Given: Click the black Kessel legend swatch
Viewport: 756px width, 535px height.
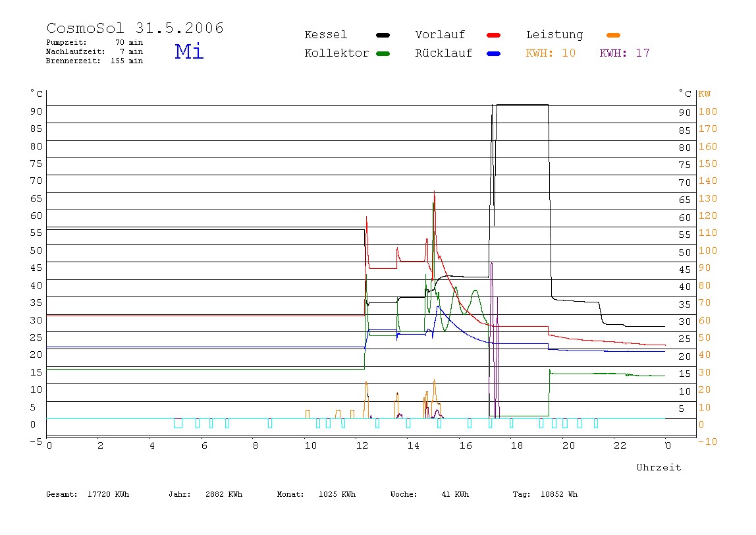Looking at the screenshot, I should [x=383, y=35].
